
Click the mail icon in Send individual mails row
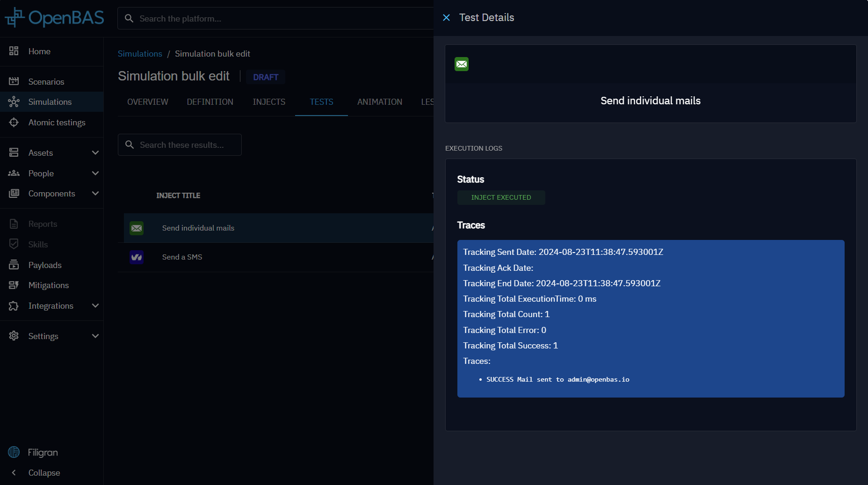click(x=137, y=228)
